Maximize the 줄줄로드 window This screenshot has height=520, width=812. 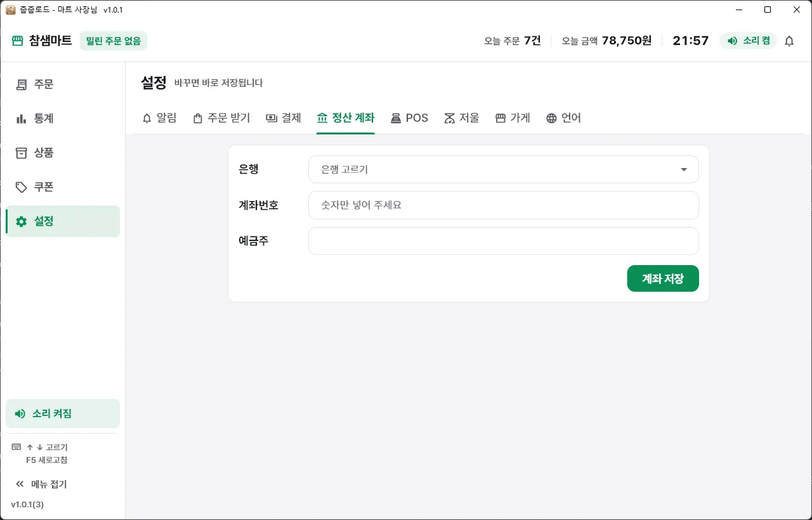point(768,10)
